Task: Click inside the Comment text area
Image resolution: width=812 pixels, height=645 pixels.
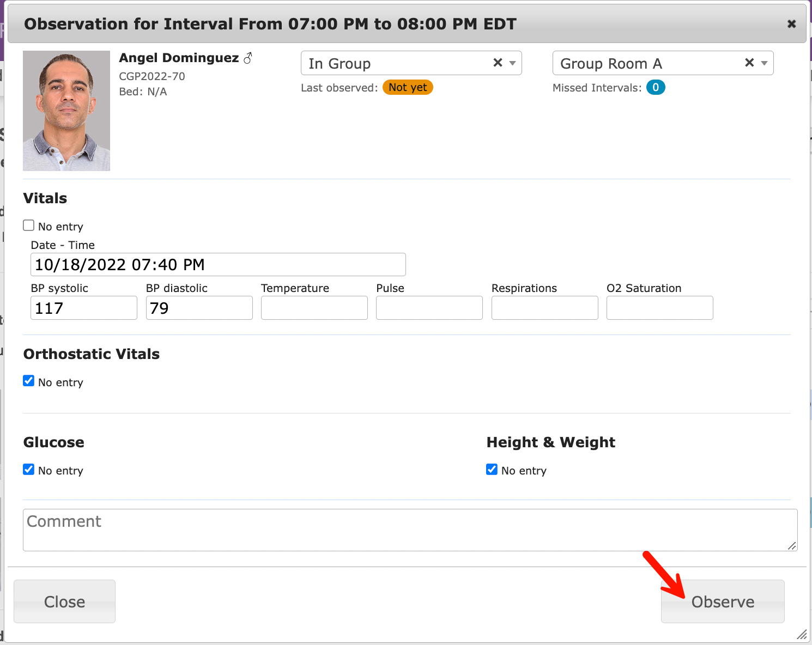Action: coord(410,530)
